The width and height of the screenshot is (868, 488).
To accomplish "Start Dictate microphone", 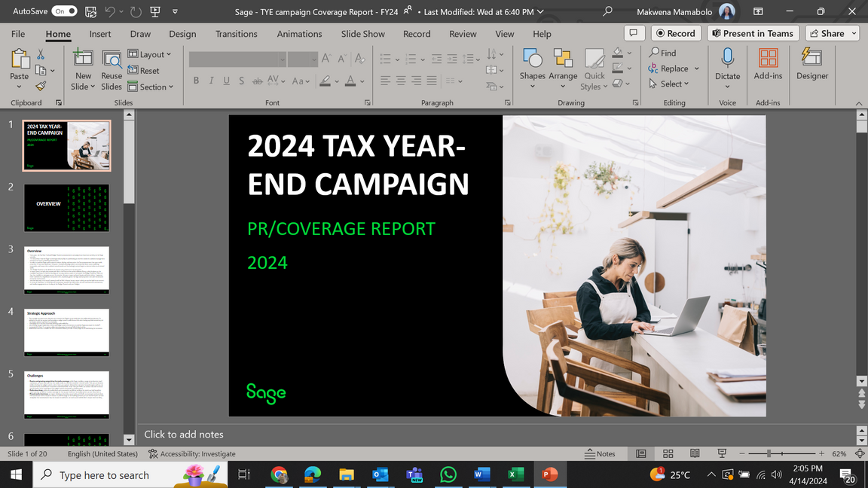I will [727, 59].
